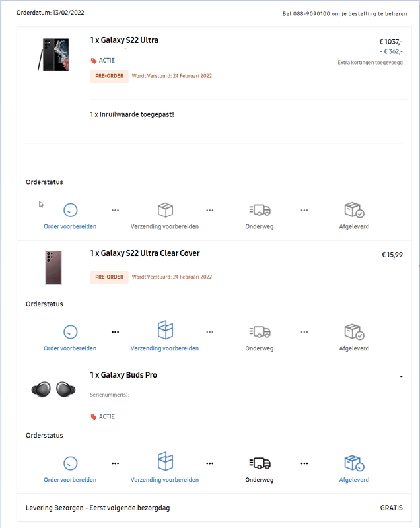Click the Galaxy S22 Ultra phone thumbnail
The height and width of the screenshot is (528, 420).
pos(53,54)
